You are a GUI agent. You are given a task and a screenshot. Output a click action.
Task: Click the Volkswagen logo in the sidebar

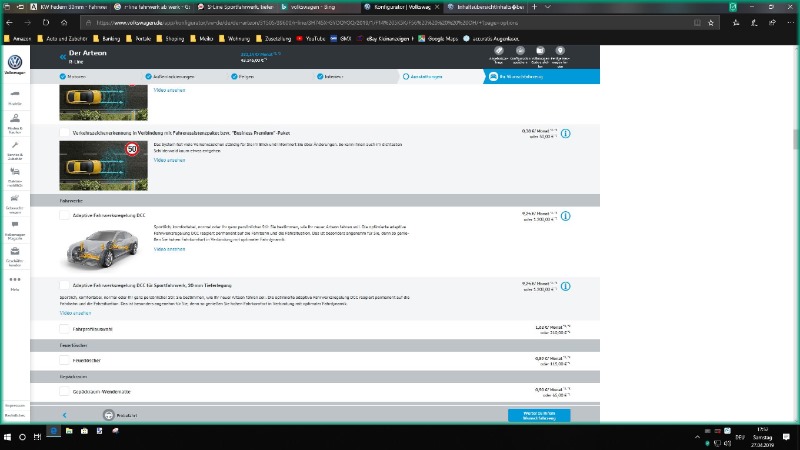(x=14, y=60)
